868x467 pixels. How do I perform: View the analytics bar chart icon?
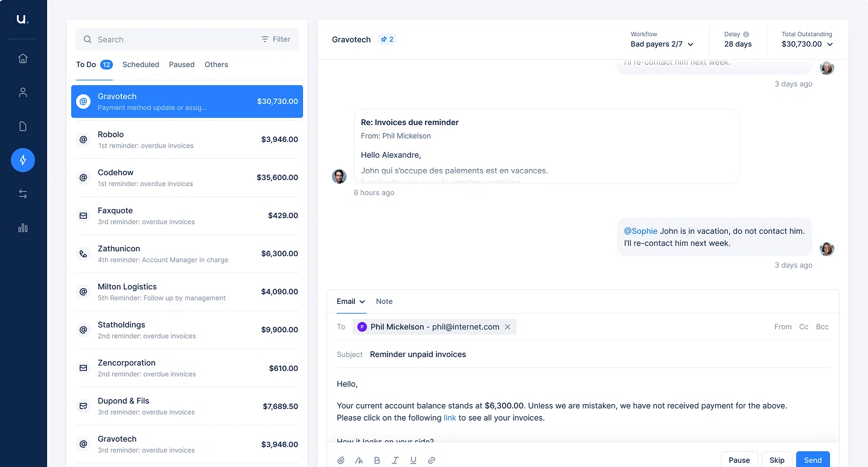22,228
